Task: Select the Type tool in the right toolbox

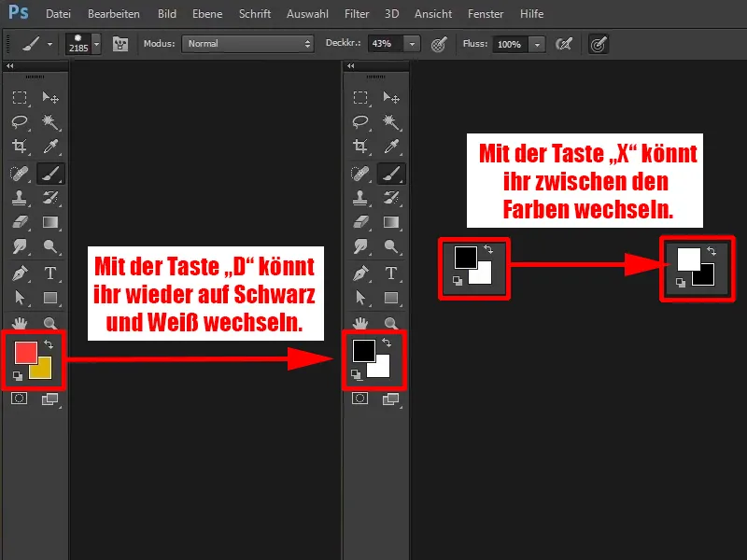Action: (x=391, y=273)
